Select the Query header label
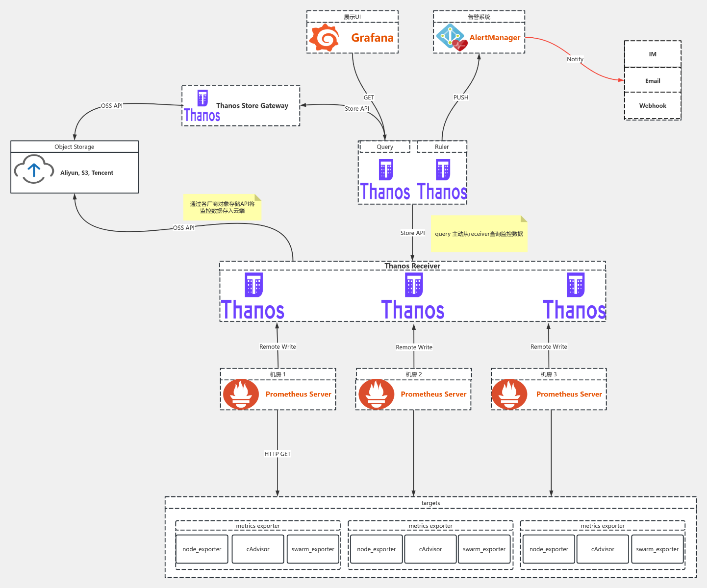The image size is (707, 588). tap(384, 147)
